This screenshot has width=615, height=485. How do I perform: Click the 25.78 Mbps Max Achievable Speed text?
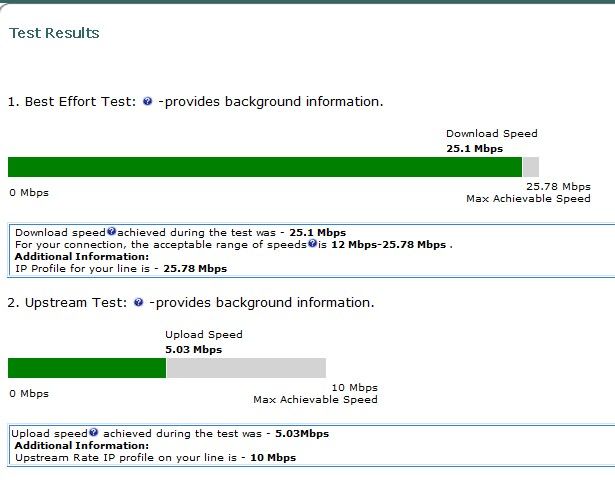(x=528, y=192)
